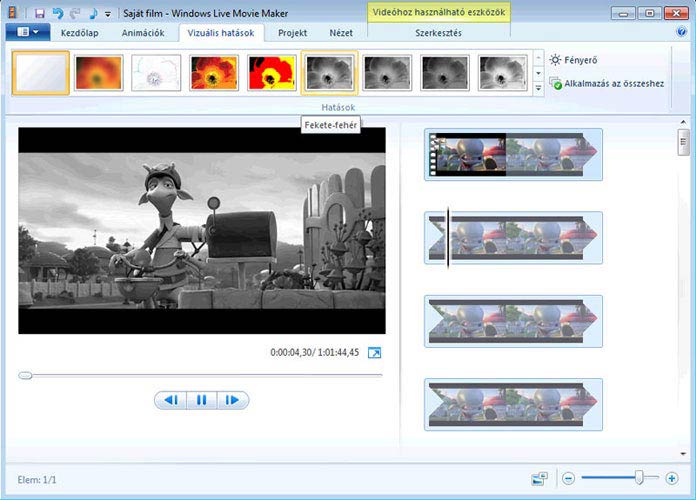
Task: Select the 'no effect' blank thumbnail
Action: click(x=41, y=73)
